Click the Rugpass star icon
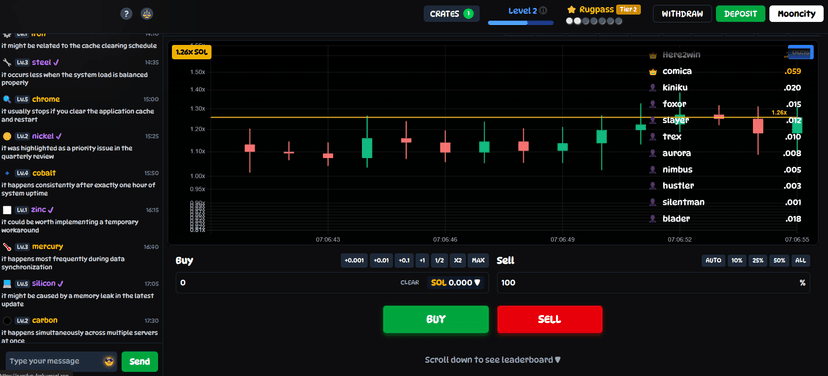The height and width of the screenshot is (376, 828). pyautogui.click(x=571, y=10)
